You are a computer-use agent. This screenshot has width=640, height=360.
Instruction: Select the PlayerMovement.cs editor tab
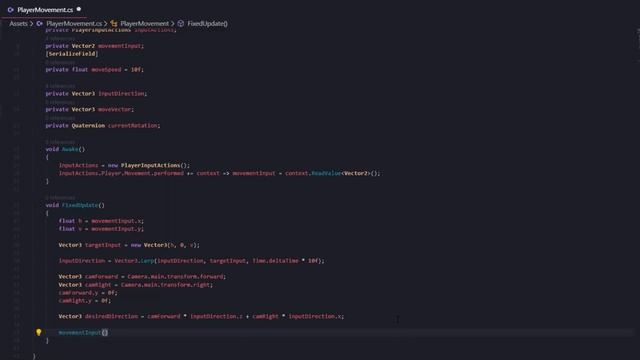click(44, 9)
